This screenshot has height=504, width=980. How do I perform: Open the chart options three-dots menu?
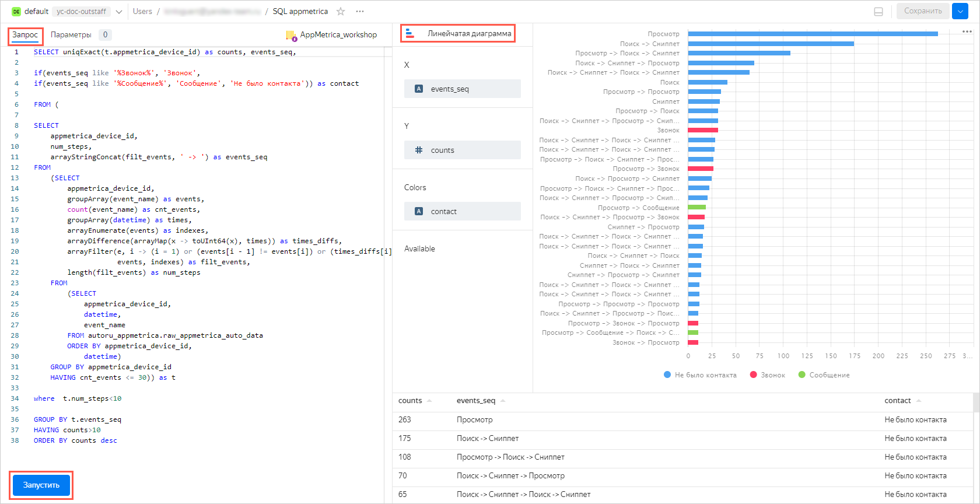[x=967, y=32]
